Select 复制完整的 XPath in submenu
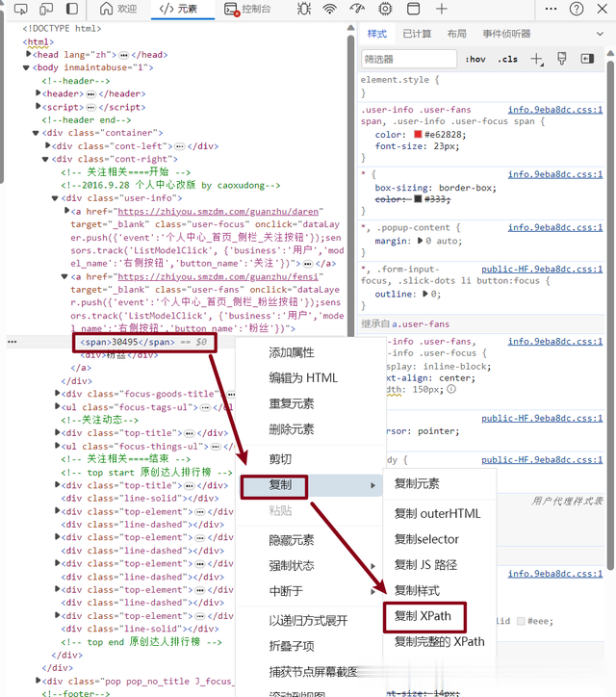Screen dimensions: 616x697 click(440, 642)
